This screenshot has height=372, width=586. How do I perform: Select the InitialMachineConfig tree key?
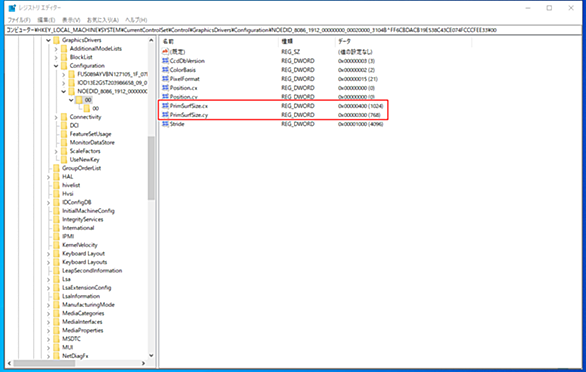pyautogui.click(x=88, y=211)
